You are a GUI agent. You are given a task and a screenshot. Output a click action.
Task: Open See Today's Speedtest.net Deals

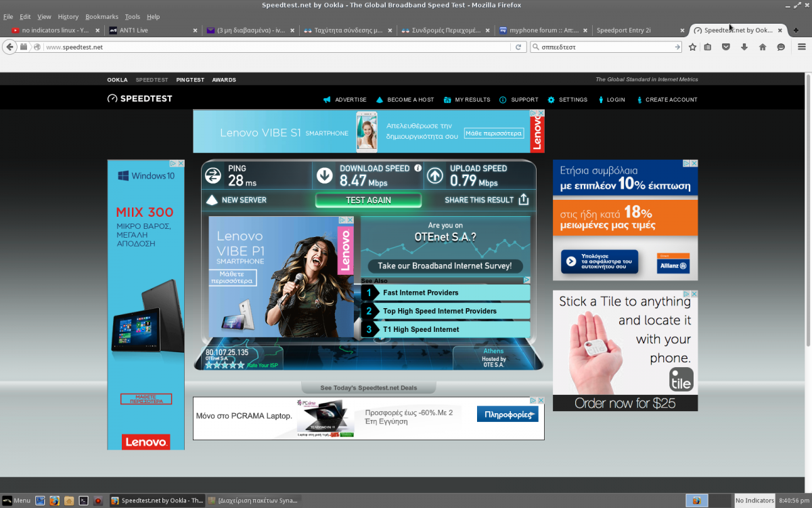pyautogui.click(x=369, y=388)
